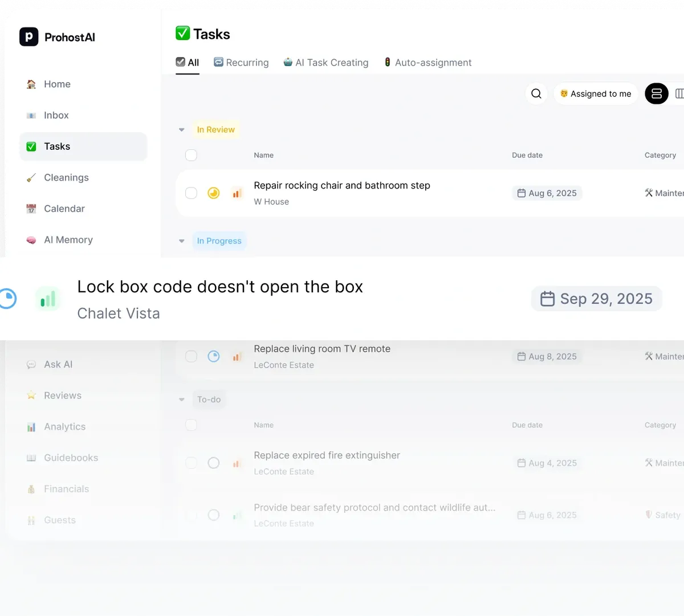
Task: Collapse the To-do group
Action: (182, 399)
